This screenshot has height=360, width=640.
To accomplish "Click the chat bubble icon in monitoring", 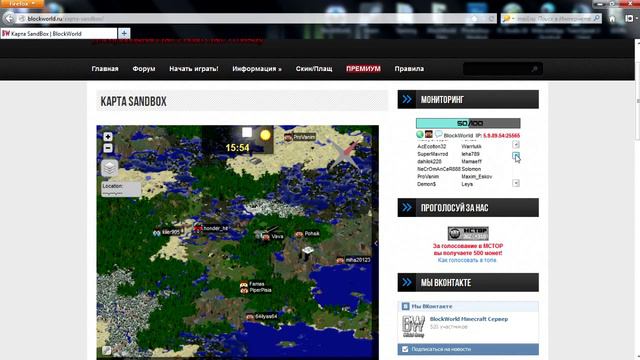I will point(438,134).
